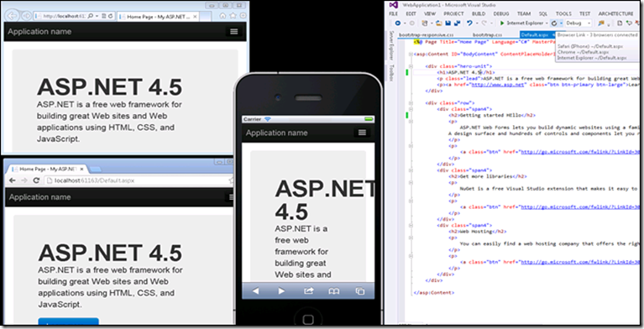Go forward in the Chrome window

point(24,180)
